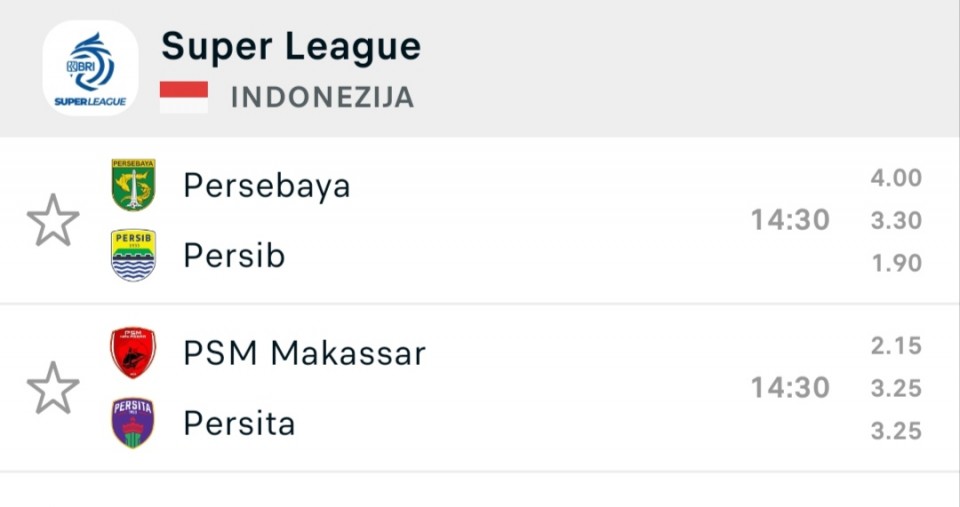Viewport: 960px width, 507px height.
Task: Open the Super League title
Action: click(x=291, y=46)
